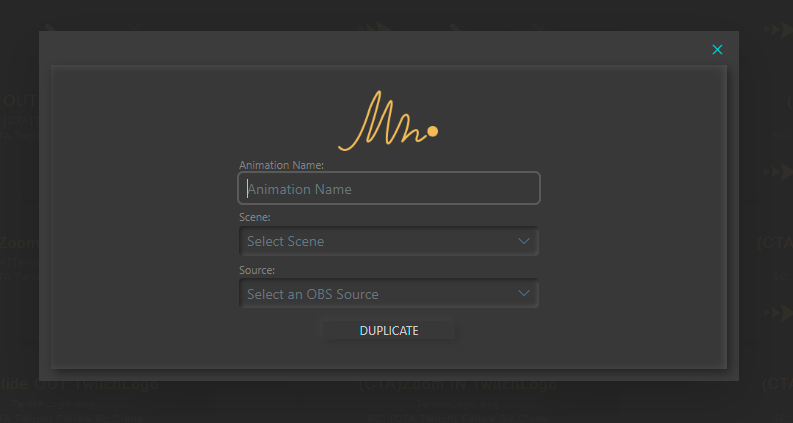Click the Source dropdown chevron arrow
The width and height of the screenshot is (793, 423).
click(524, 293)
